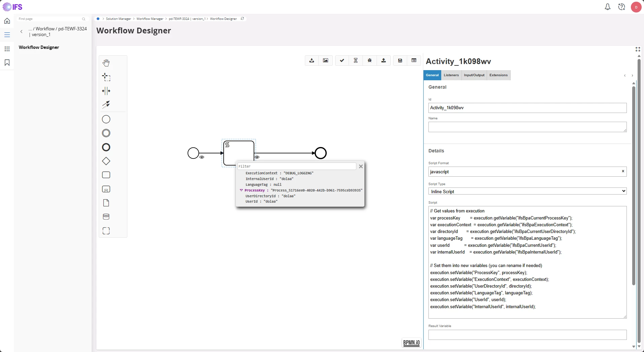Switch to the Listeners tab

[x=451, y=75]
